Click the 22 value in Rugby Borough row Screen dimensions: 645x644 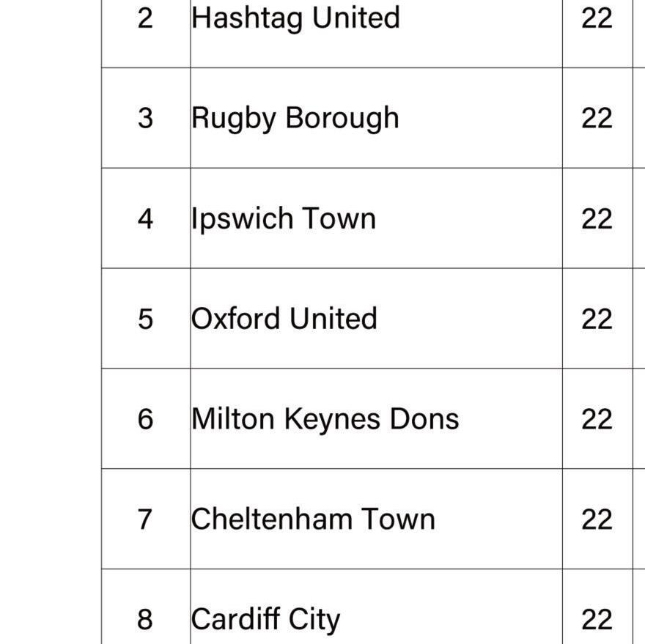click(x=597, y=119)
